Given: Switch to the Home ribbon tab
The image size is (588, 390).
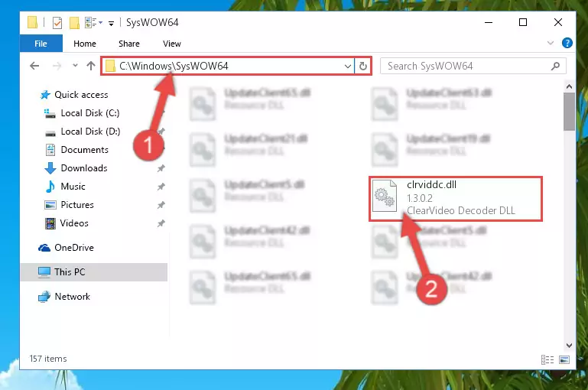Looking at the screenshot, I should [85, 44].
